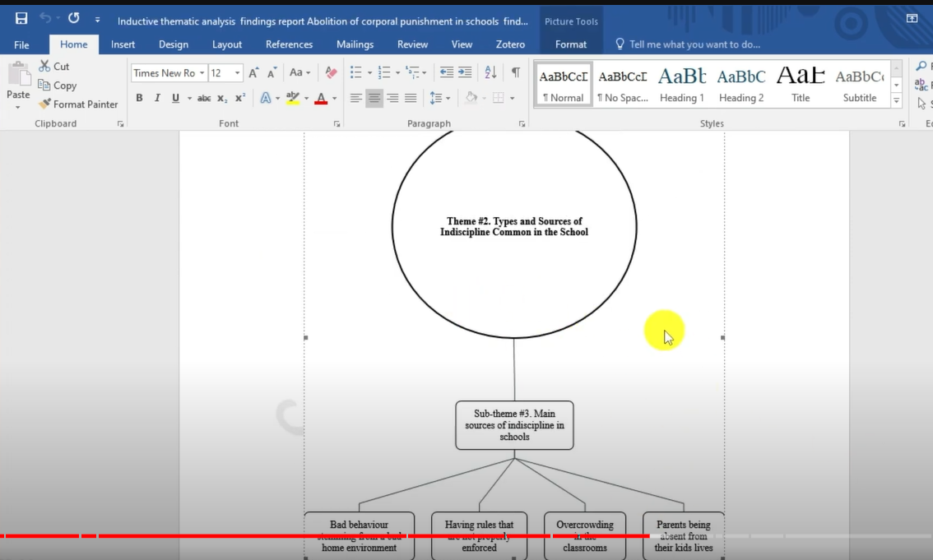Select Center alignment

coord(374,98)
